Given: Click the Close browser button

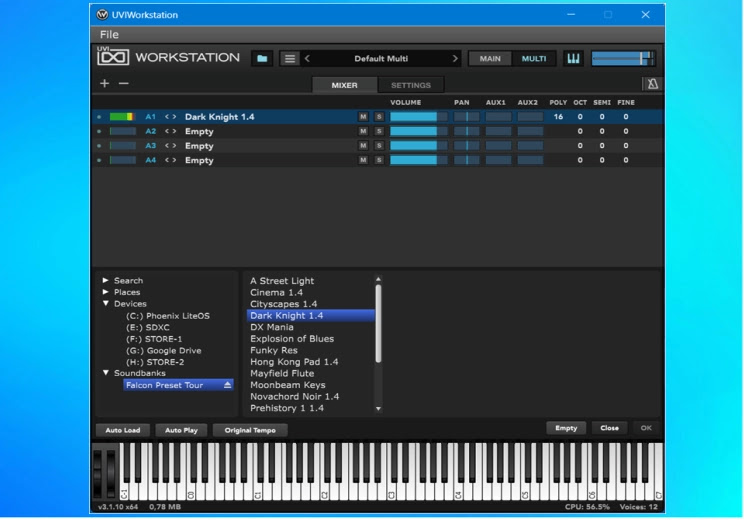Looking at the screenshot, I should coord(609,428).
